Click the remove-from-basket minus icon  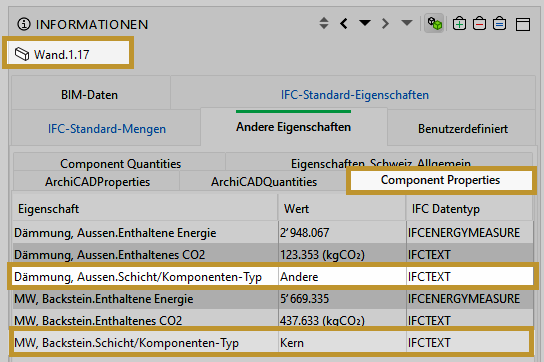pos(479,24)
